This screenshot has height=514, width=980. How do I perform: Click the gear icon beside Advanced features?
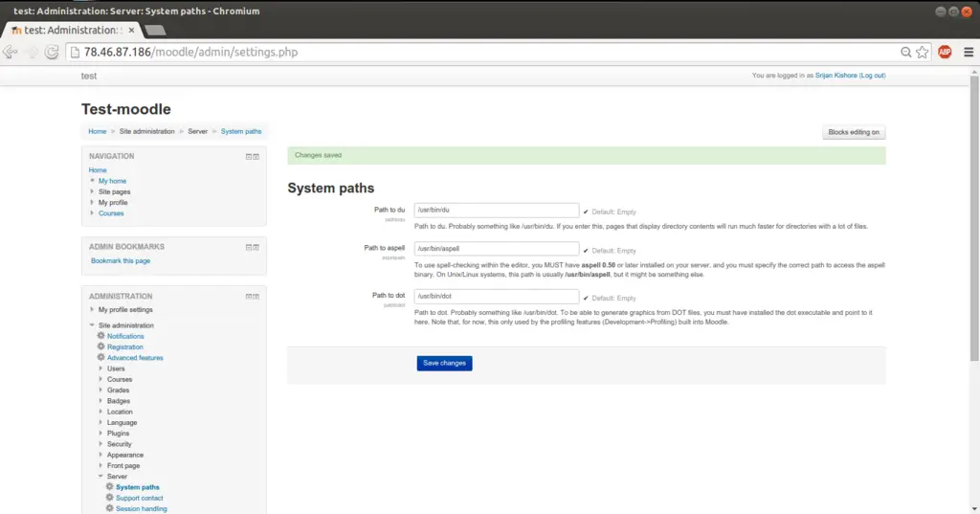tap(100, 357)
